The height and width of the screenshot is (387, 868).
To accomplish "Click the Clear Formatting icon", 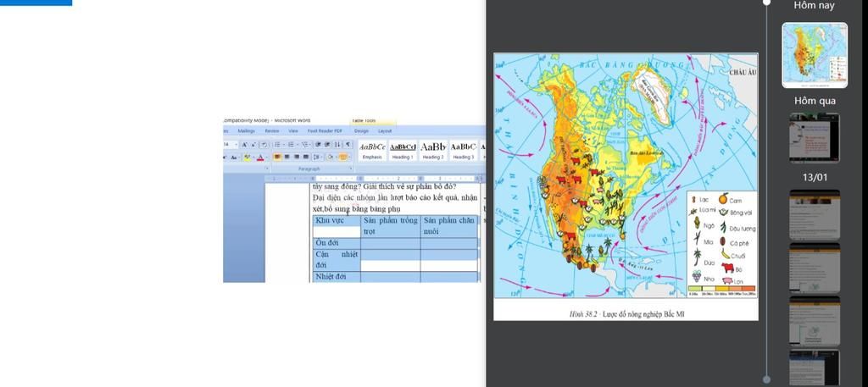I will 264,145.
